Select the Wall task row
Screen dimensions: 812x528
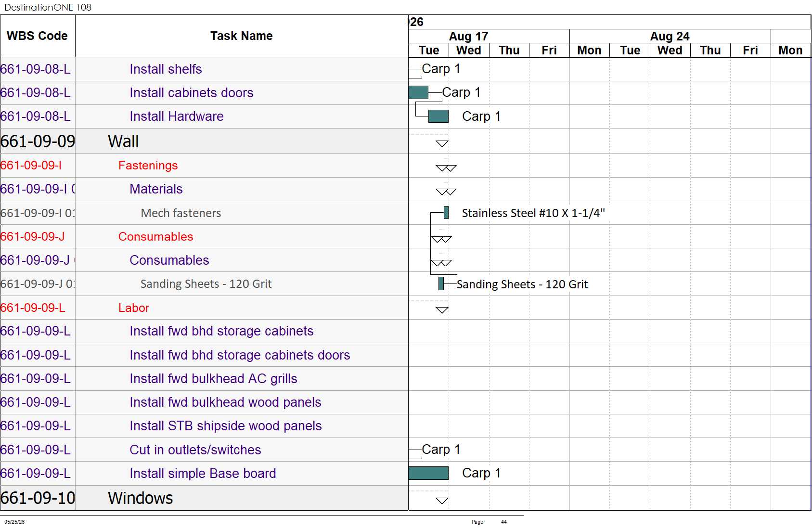(204, 142)
